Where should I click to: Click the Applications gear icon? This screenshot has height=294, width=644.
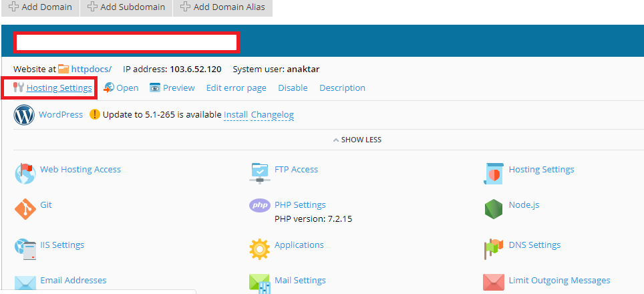(x=259, y=249)
